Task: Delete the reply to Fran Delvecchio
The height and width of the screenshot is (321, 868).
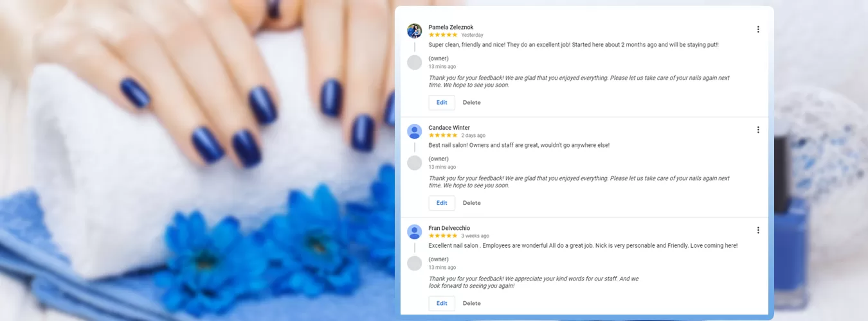Action: click(471, 304)
